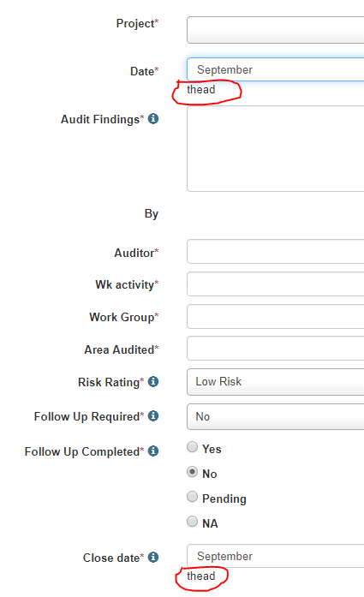Focus the Close date field showing September

[275, 556]
